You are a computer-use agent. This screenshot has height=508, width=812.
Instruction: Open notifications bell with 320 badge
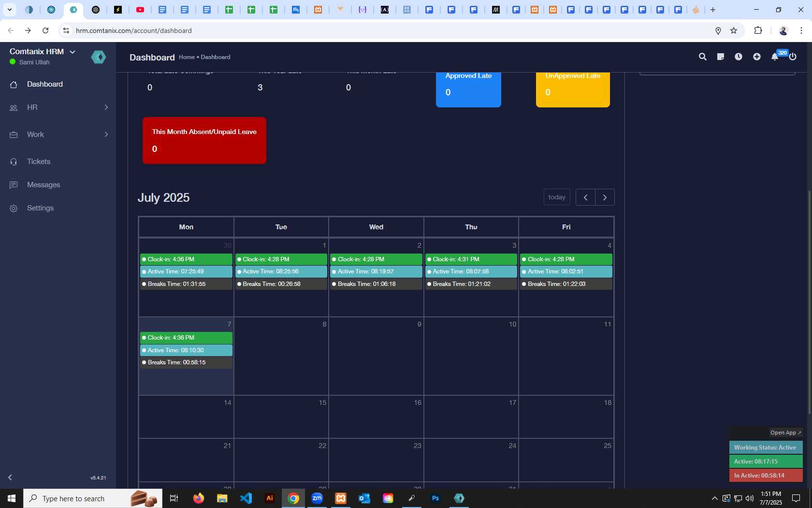point(775,57)
